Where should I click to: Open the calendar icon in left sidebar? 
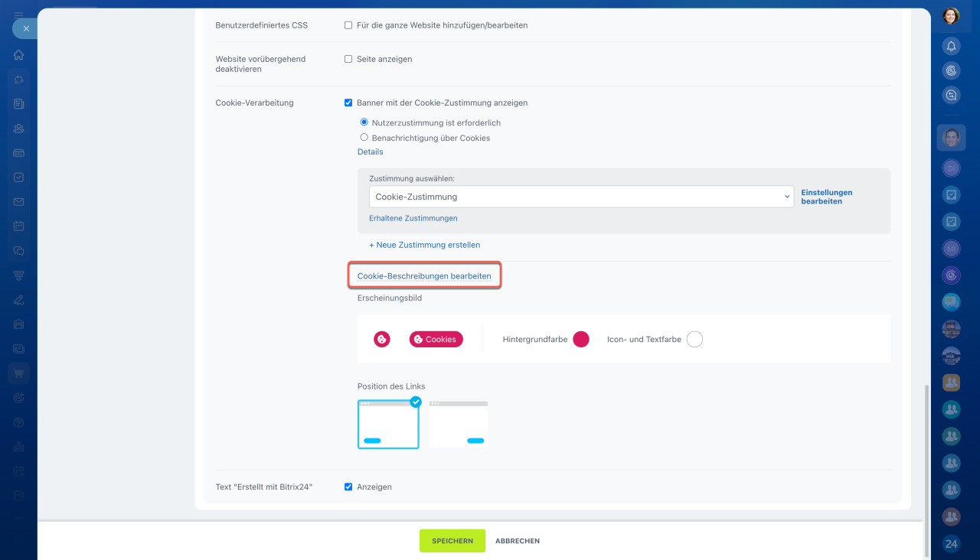pyautogui.click(x=18, y=226)
